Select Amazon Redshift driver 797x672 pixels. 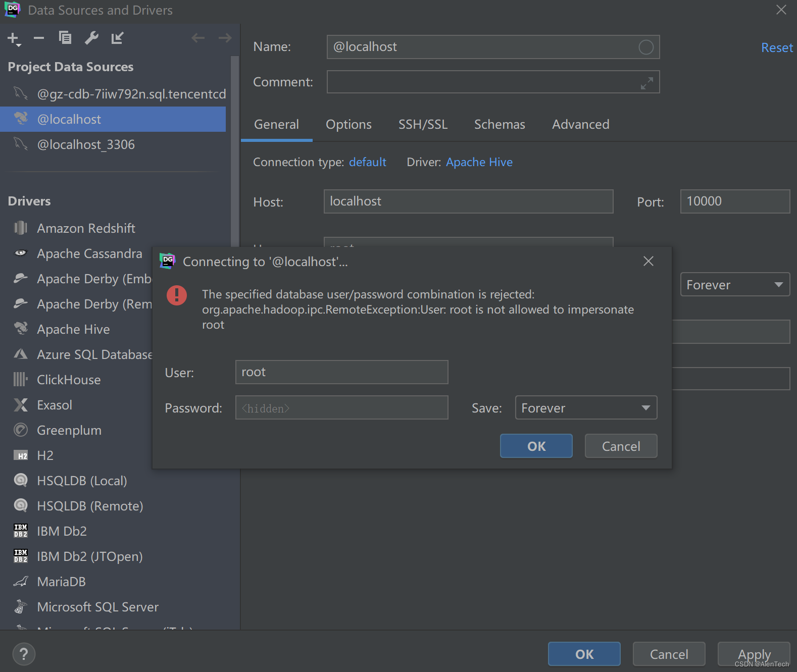[x=86, y=228]
